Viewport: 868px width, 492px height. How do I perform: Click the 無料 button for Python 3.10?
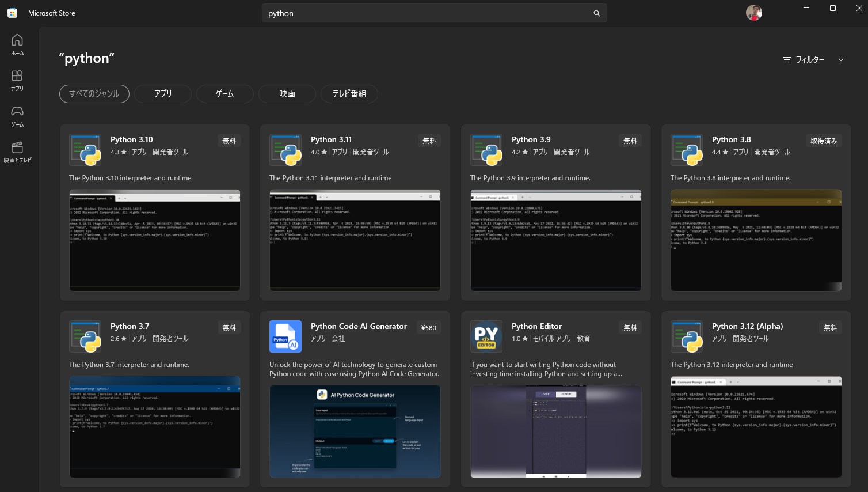point(229,141)
